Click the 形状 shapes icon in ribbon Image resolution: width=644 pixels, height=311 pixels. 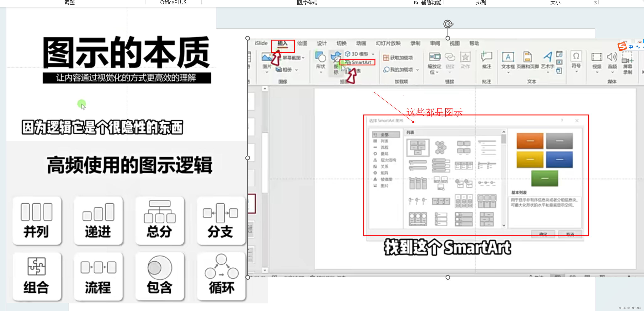pos(320,58)
